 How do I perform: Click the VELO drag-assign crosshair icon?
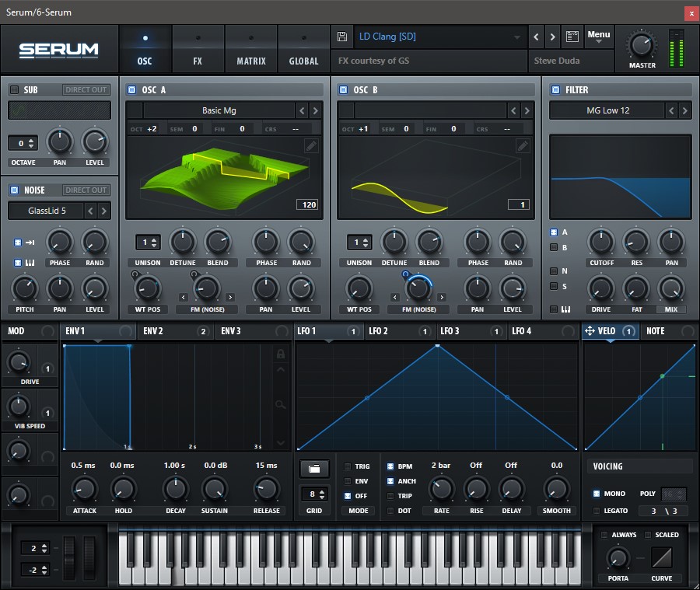click(x=590, y=330)
